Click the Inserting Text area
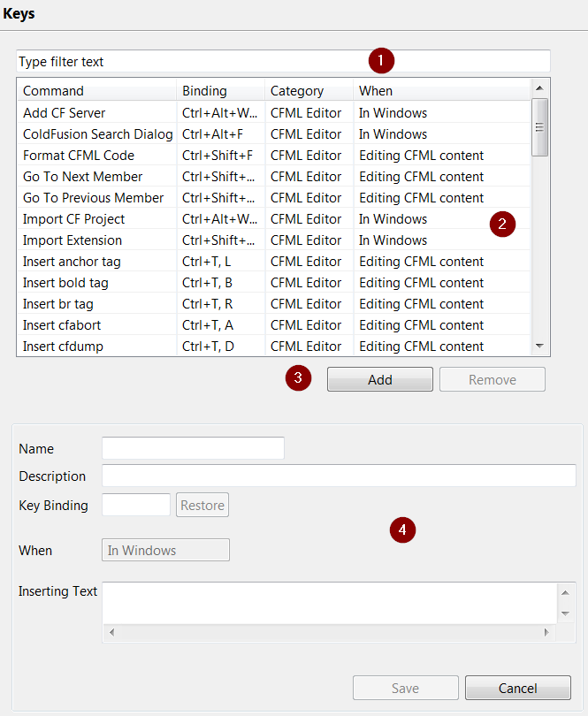Screen dimensions: 588x716 [x=330, y=603]
